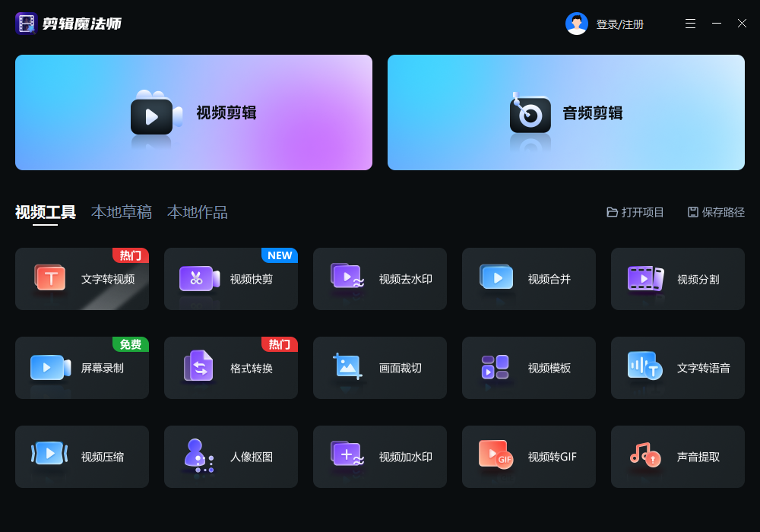Click the 屏幕录制 camera icon
This screenshot has height=532, width=760.
point(50,367)
